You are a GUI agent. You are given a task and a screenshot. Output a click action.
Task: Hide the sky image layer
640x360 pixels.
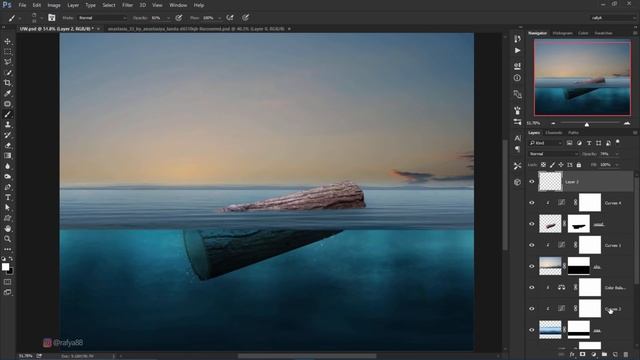[531, 267]
